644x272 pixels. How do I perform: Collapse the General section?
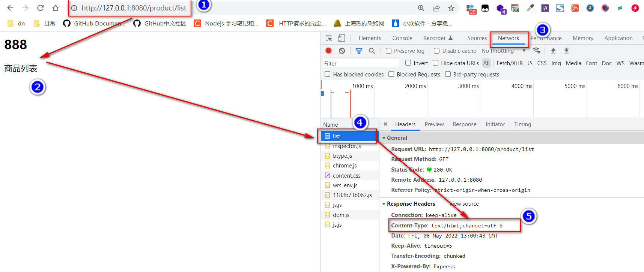384,138
